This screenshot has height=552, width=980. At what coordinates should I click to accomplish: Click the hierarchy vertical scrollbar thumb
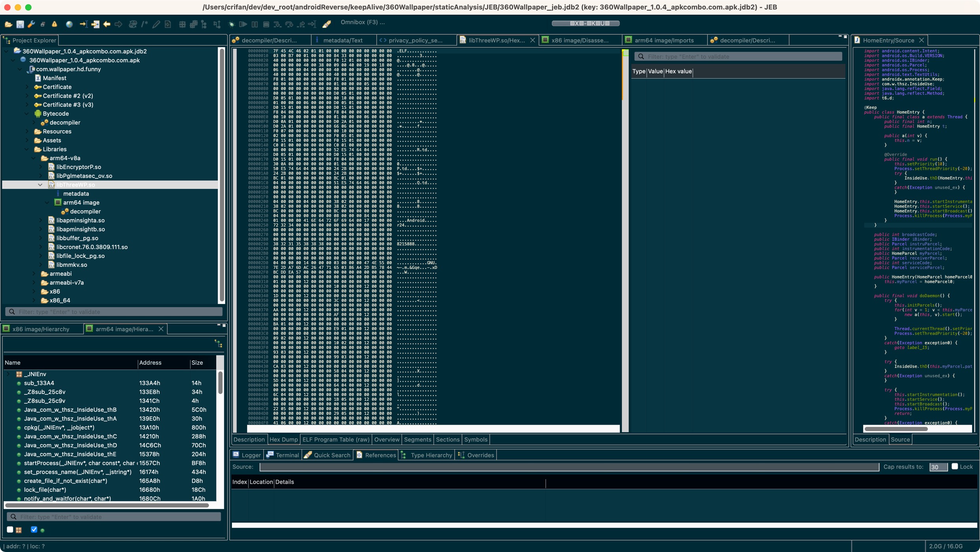[220, 382]
